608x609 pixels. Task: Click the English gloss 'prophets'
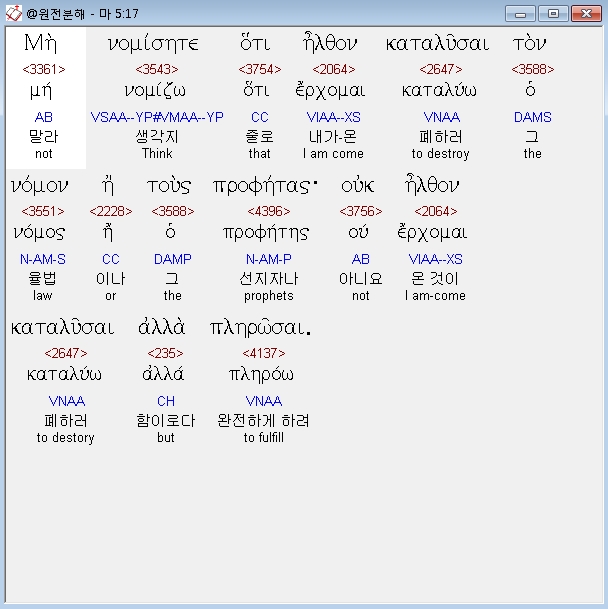(269, 296)
